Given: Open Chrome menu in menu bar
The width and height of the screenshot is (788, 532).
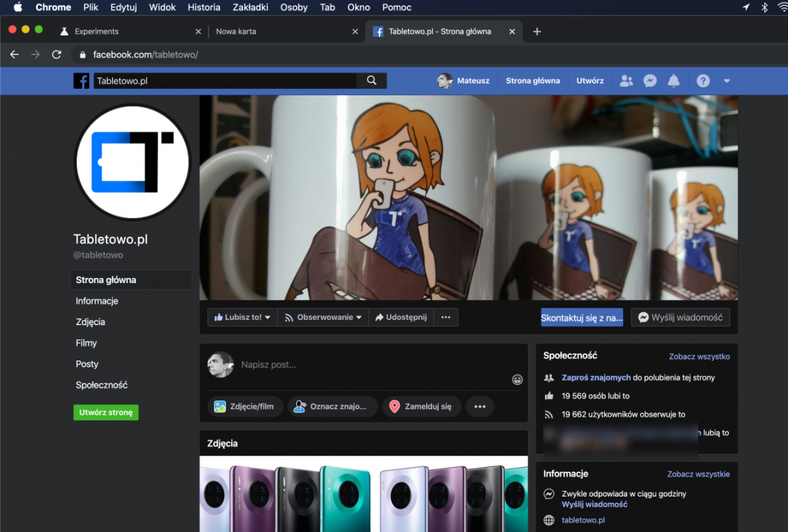Looking at the screenshot, I should coord(53,7).
